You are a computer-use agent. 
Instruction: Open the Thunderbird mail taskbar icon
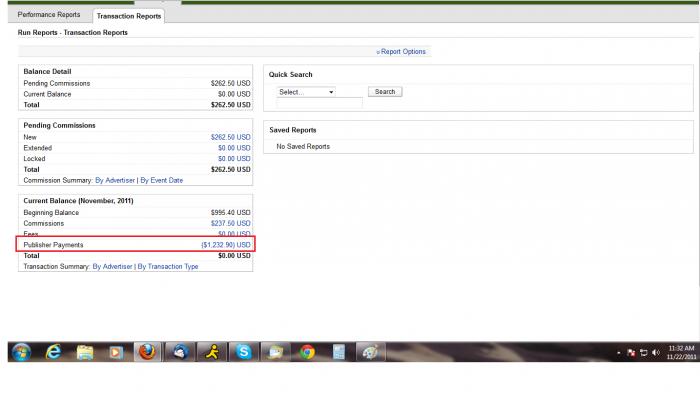[179, 352]
